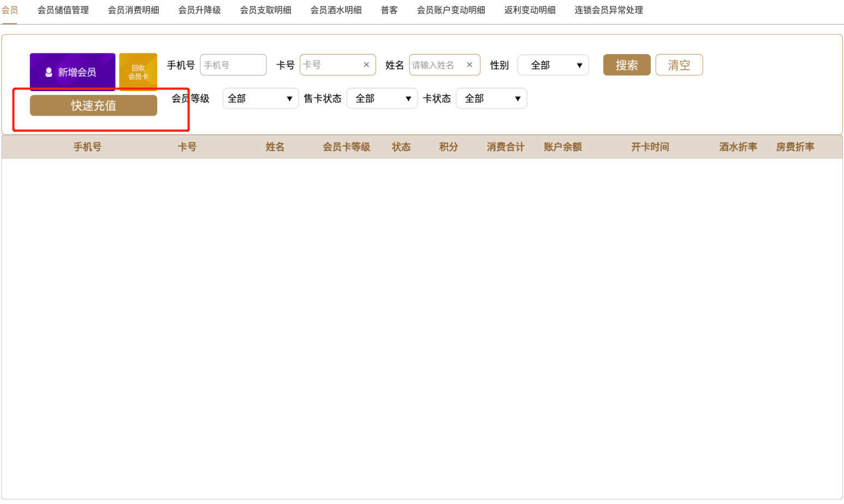Switch to the 会员升降级 tab
The width and height of the screenshot is (844, 504).
click(200, 10)
